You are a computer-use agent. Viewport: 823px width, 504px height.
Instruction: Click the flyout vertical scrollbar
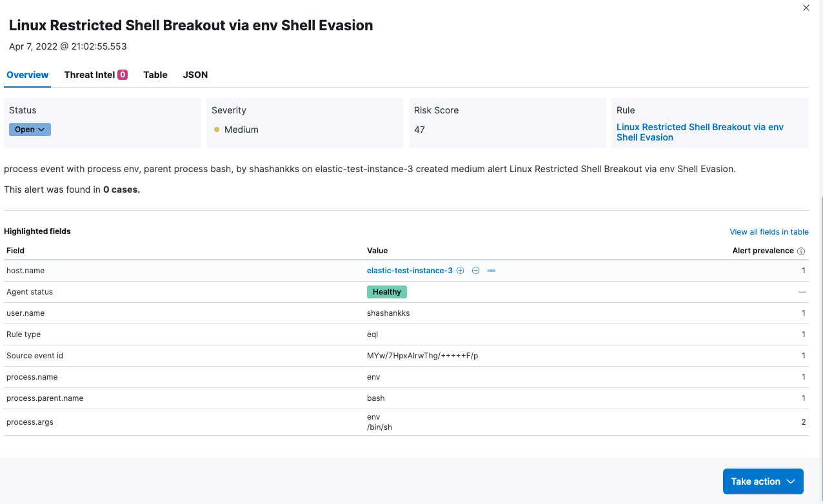(820, 348)
